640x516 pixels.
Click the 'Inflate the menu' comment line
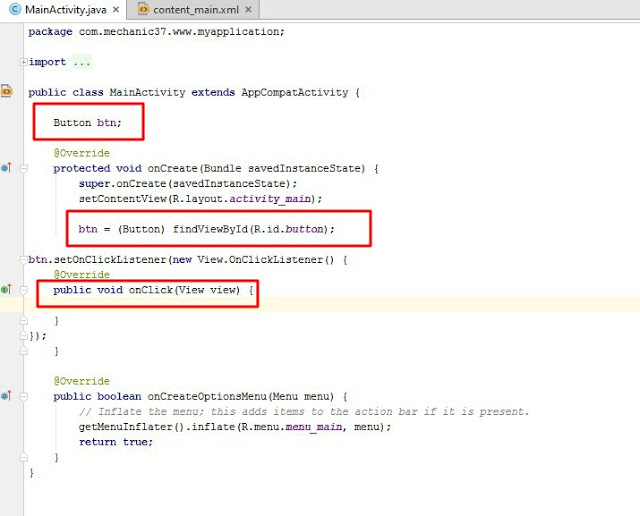coord(304,411)
